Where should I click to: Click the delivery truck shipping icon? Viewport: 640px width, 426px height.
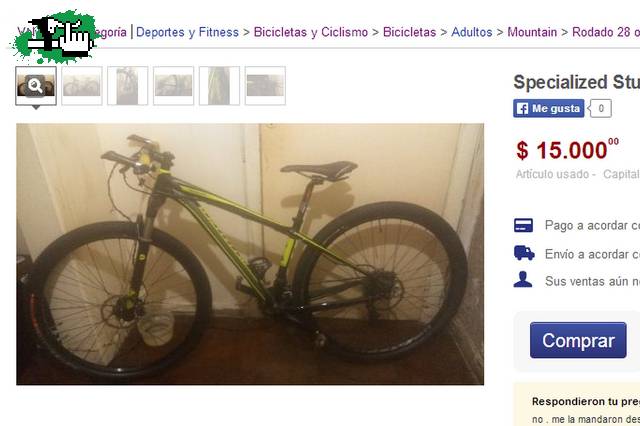point(524,253)
